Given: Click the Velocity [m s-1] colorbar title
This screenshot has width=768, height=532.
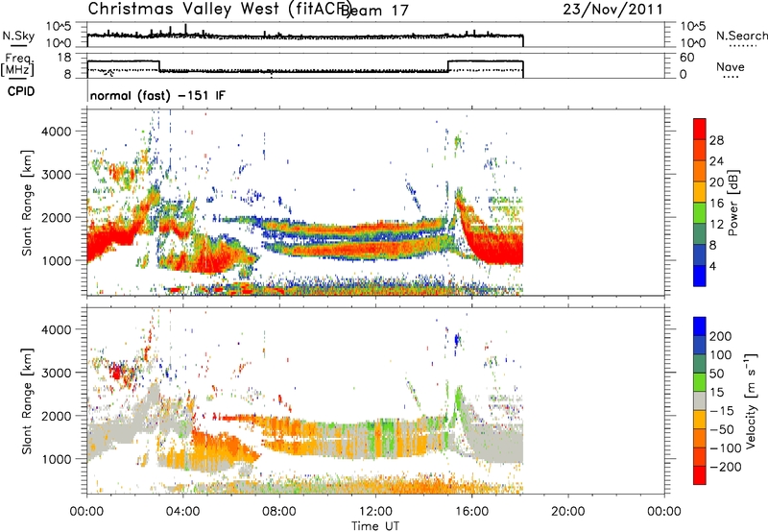Looking at the screenshot, I should 751,400.
